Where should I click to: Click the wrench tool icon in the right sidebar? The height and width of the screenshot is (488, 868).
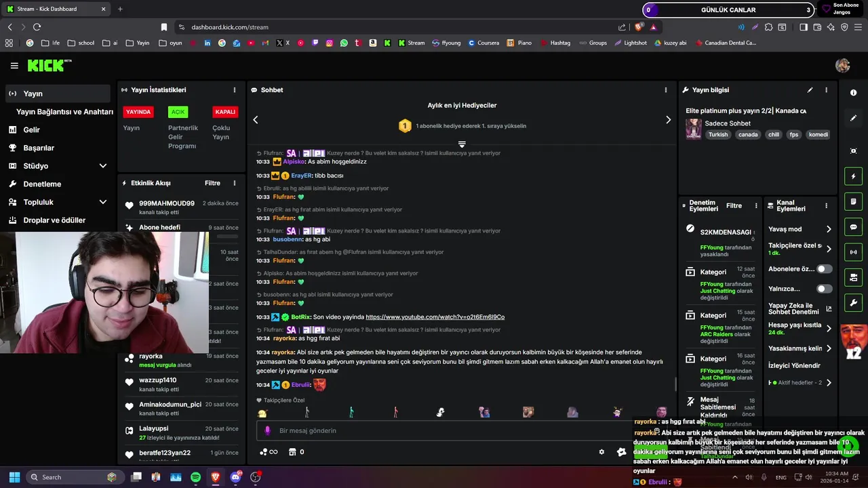(853, 302)
